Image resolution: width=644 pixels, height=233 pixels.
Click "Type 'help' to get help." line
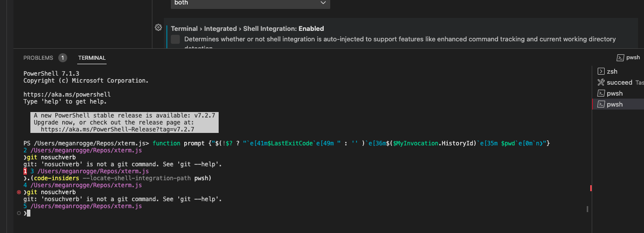coord(65,102)
